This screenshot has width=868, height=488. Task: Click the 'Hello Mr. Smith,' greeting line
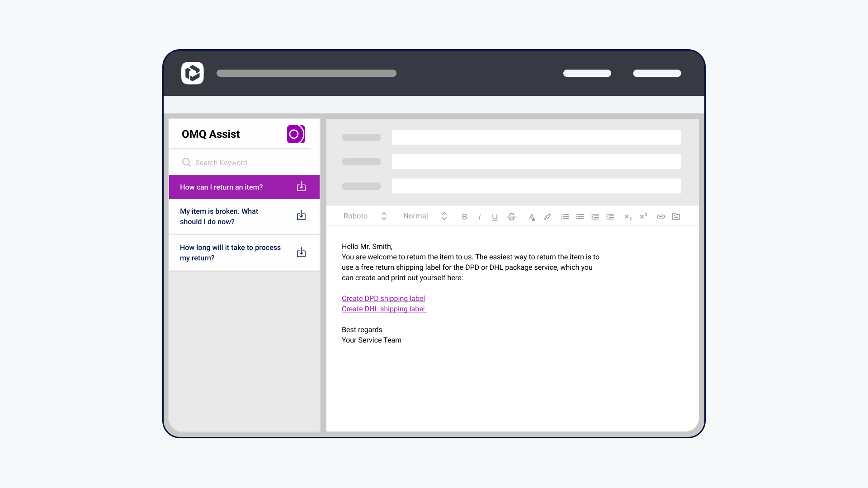point(367,247)
